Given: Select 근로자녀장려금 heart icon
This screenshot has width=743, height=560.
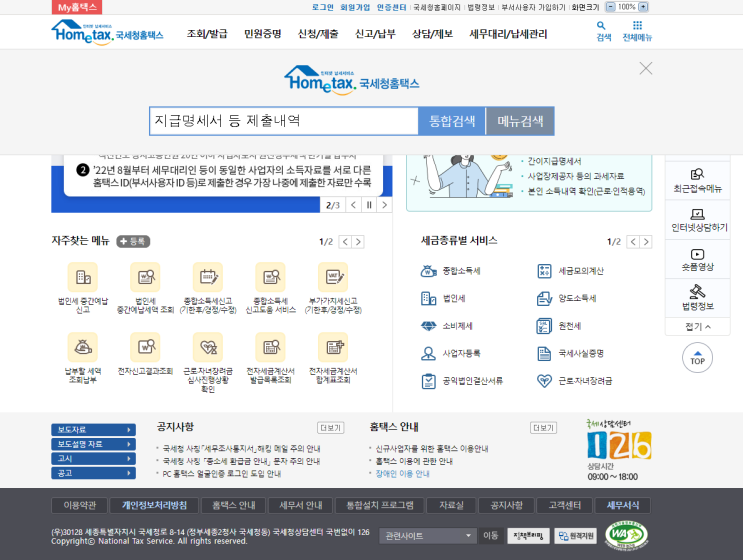Looking at the screenshot, I should click(544, 381).
